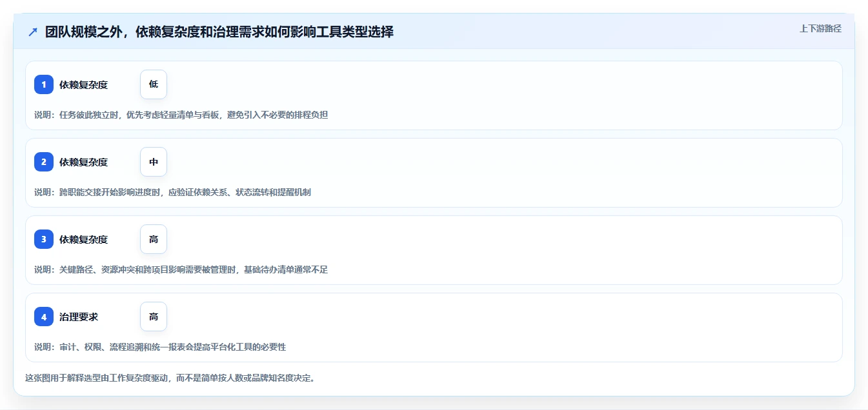The width and height of the screenshot is (868, 410).
Task: Click the 低 level chip
Action: [154, 84]
